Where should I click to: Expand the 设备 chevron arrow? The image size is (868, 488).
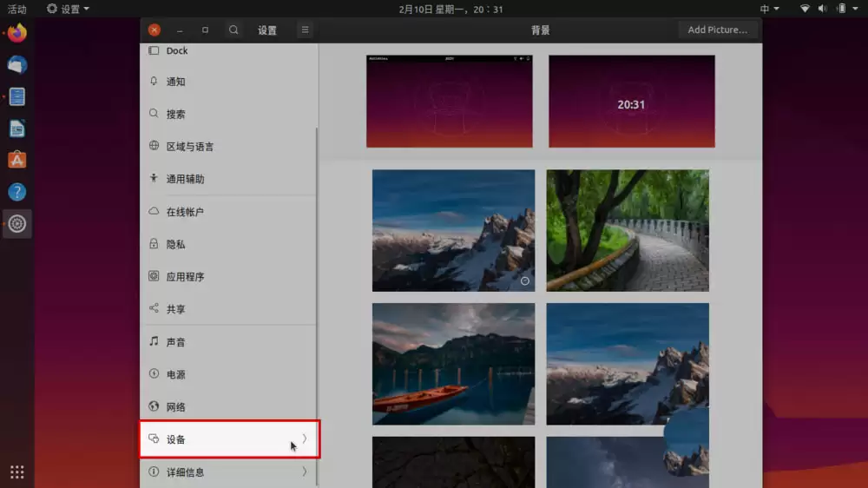tap(304, 439)
